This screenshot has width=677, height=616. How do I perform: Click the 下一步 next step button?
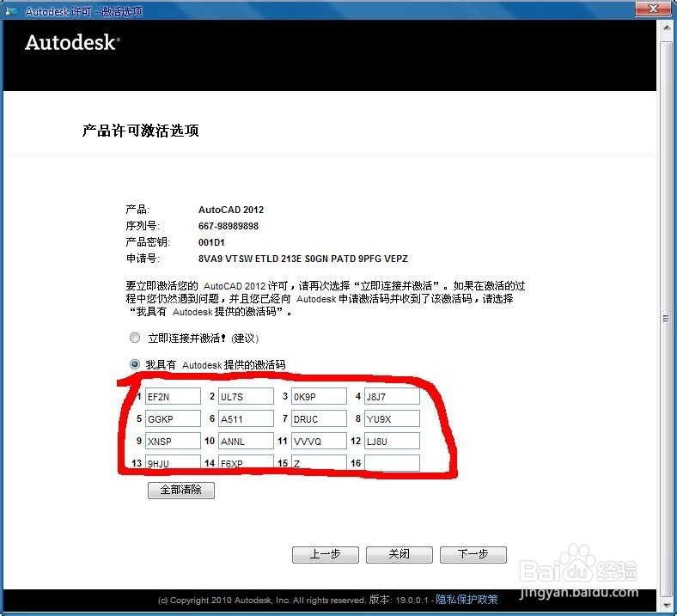click(473, 554)
